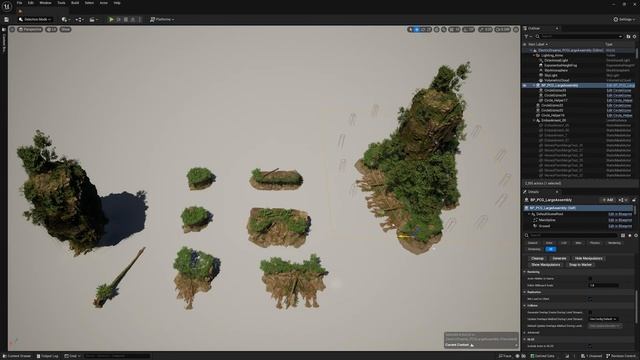Click the Details lock icon
The width and height of the screenshot is (640, 360).
click(634, 200)
